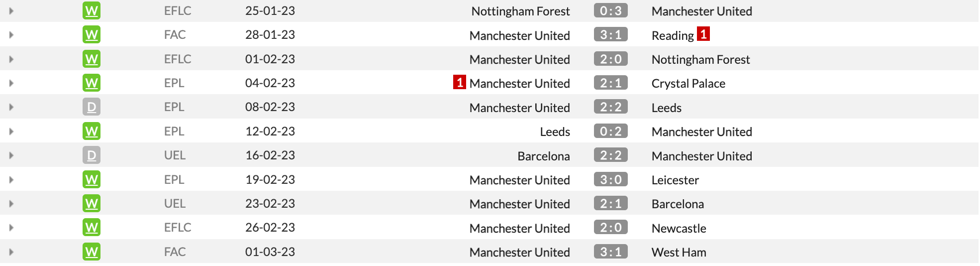
Task: Expand the 04-02-23 Crystal Palace match row
Action: (x=11, y=83)
